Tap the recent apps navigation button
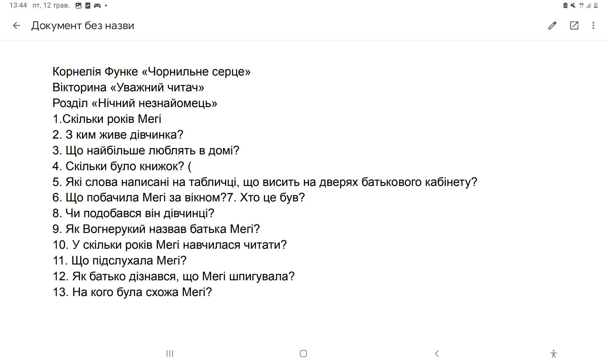This screenshot has height=364, width=607. coord(170,353)
